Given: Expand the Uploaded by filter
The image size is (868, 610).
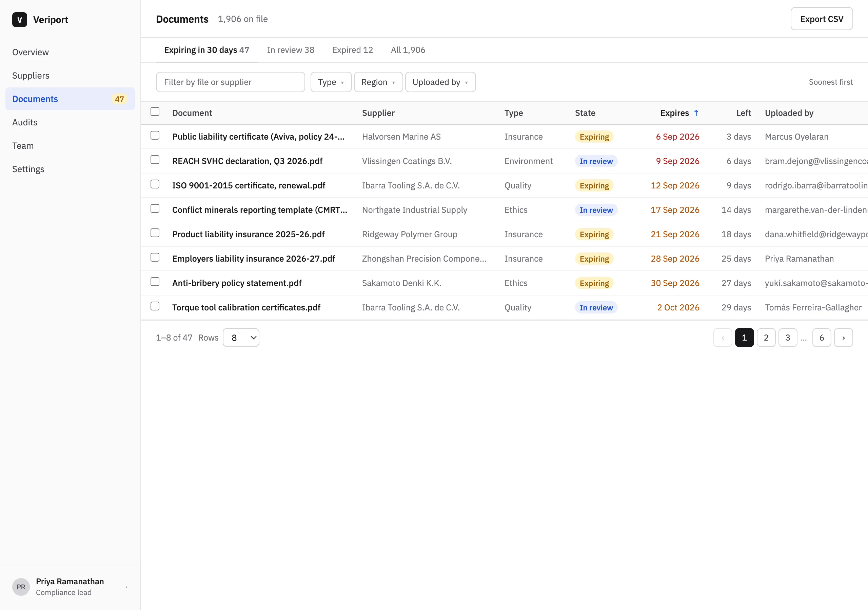Looking at the screenshot, I should [440, 82].
